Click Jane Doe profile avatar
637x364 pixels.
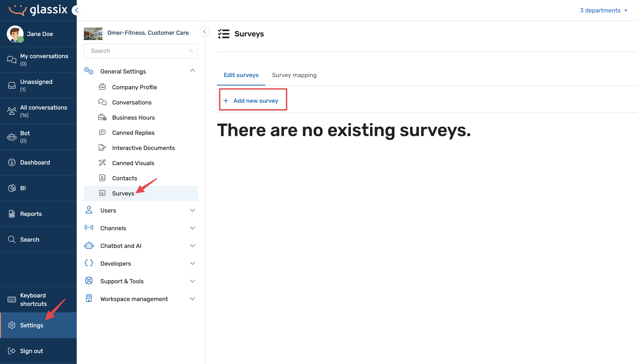(15, 34)
